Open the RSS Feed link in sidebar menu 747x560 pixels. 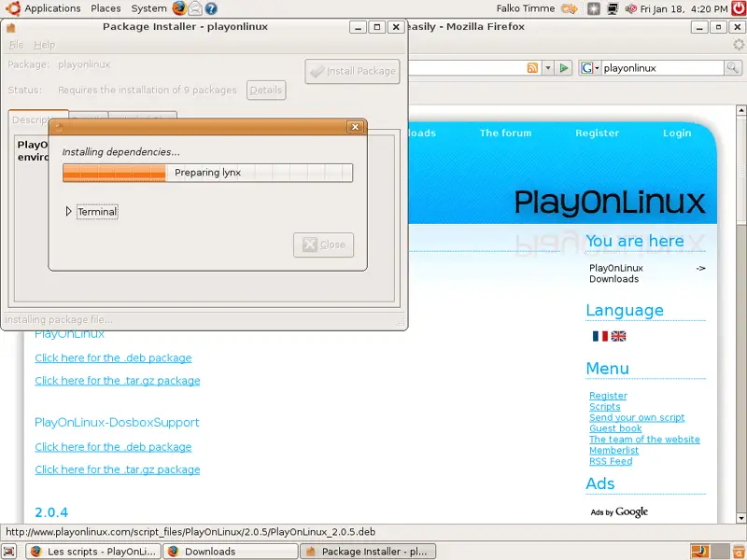pyautogui.click(x=611, y=461)
